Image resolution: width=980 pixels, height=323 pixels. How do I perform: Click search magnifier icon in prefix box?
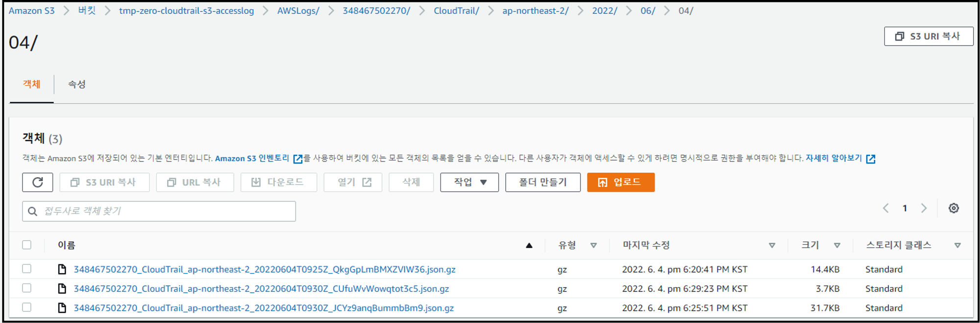click(33, 211)
